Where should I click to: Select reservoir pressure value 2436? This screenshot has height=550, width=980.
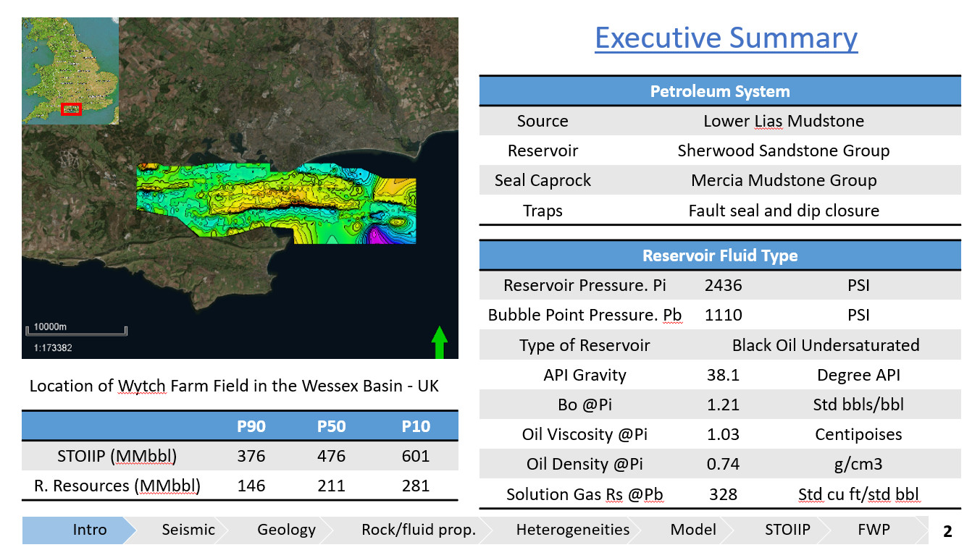pos(723,285)
